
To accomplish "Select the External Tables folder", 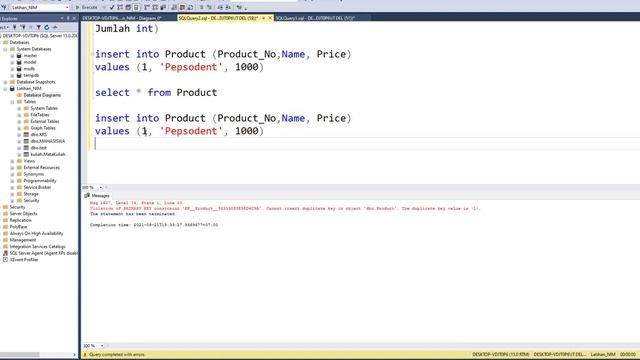I will [45, 121].
